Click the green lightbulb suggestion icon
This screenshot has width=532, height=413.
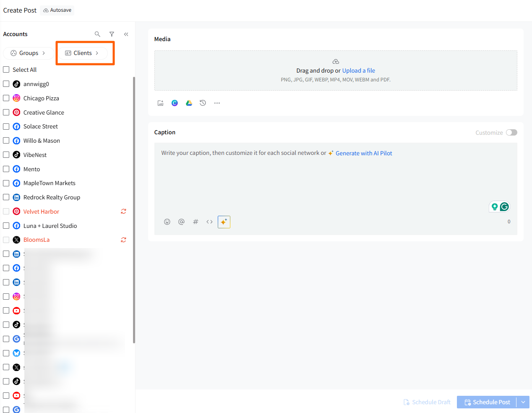tap(495, 206)
